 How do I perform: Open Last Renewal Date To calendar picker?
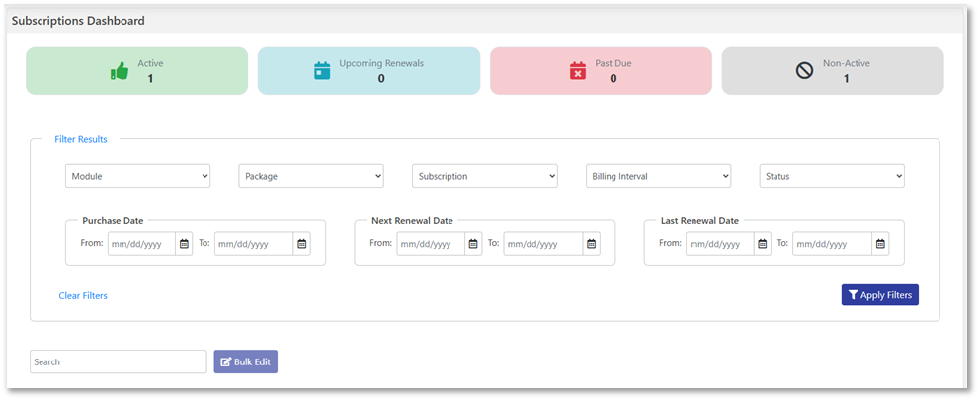[880, 244]
